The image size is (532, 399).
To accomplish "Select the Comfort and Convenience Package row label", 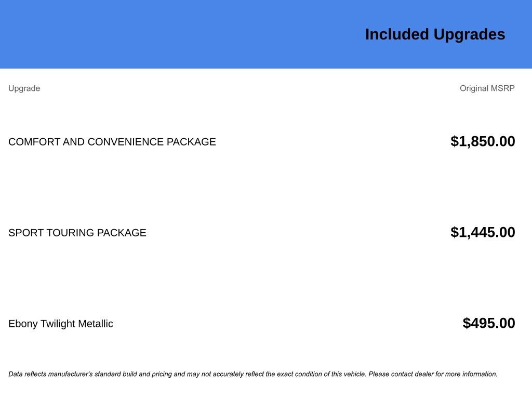I will pyautogui.click(x=112, y=142).
